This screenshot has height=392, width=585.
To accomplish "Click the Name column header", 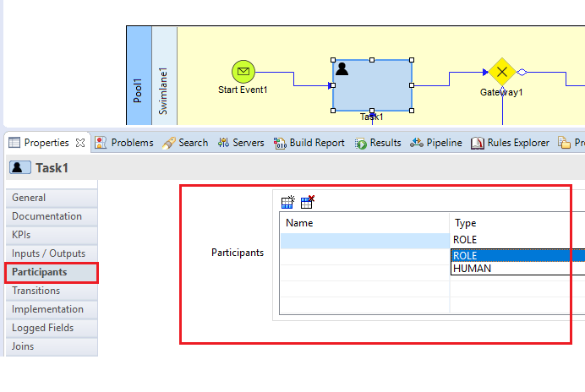I will [x=365, y=223].
